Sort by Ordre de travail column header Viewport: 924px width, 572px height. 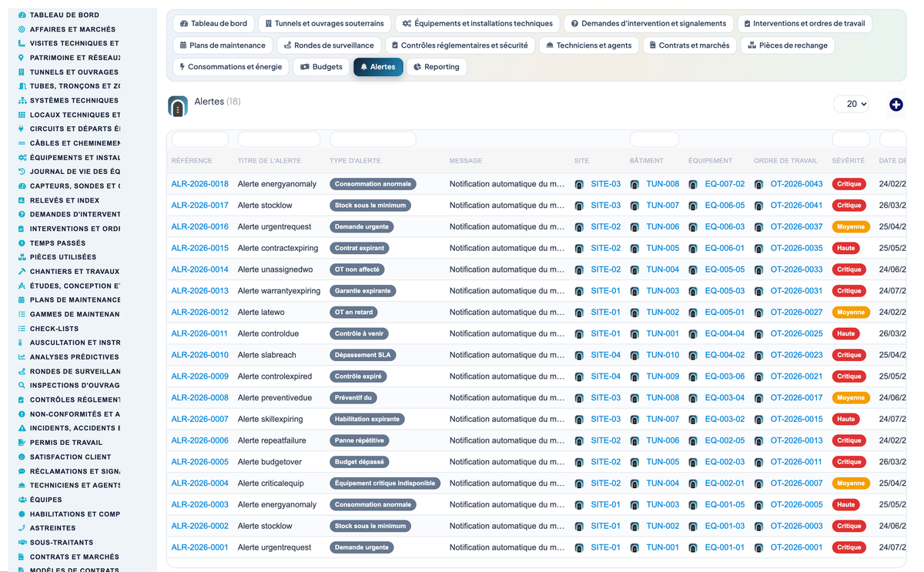(x=785, y=161)
